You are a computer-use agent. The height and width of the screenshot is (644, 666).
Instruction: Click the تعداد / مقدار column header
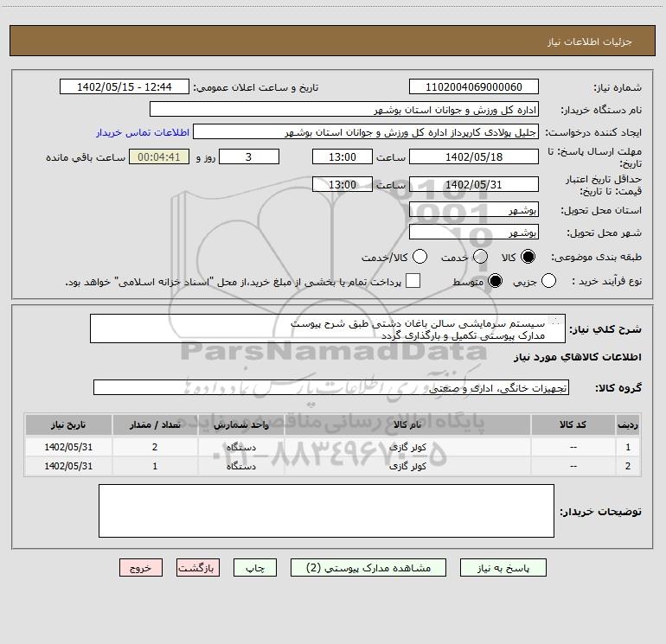155,425
